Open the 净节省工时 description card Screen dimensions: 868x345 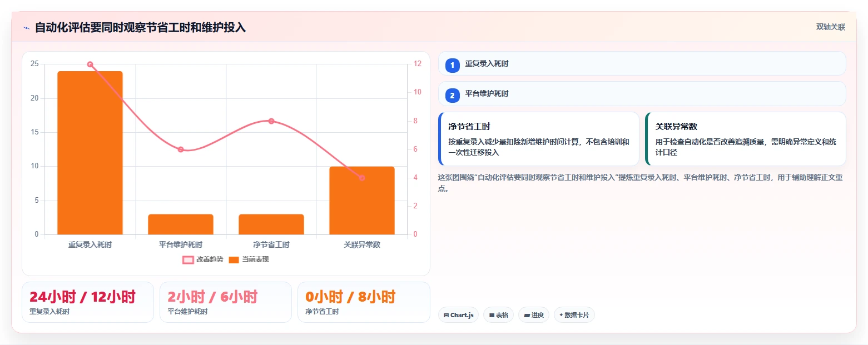[x=538, y=139]
